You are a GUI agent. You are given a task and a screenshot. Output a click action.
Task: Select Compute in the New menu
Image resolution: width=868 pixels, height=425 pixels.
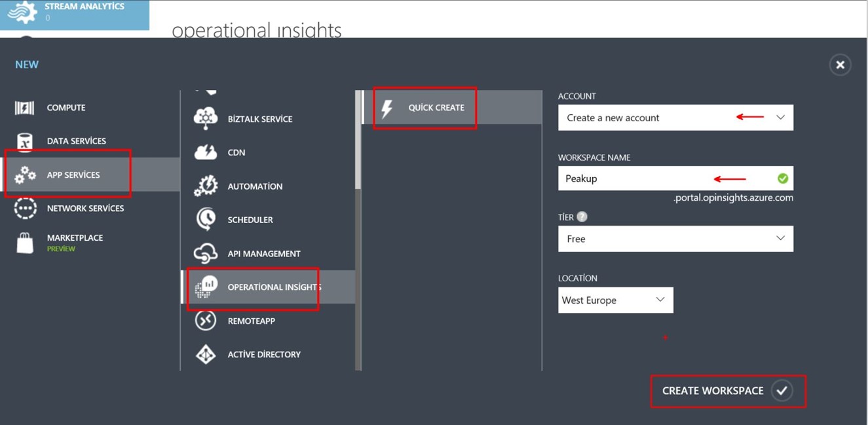tap(90, 108)
